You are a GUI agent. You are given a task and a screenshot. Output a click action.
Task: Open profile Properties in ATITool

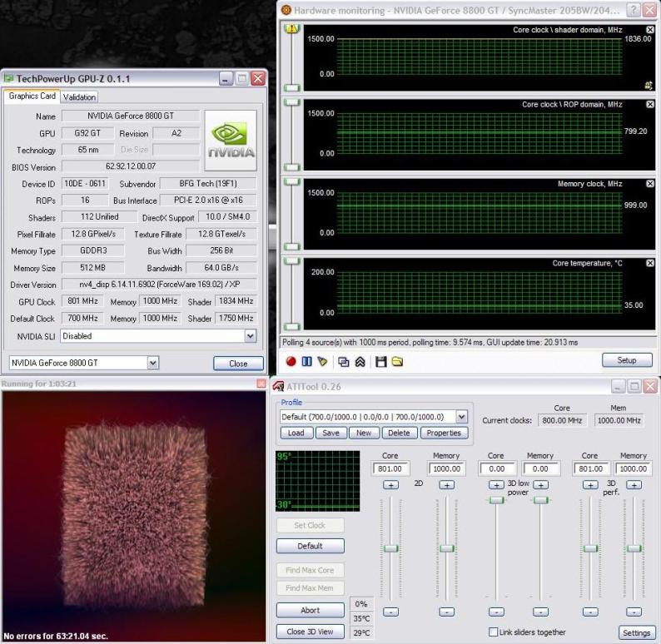pyautogui.click(x=444, y=433)
